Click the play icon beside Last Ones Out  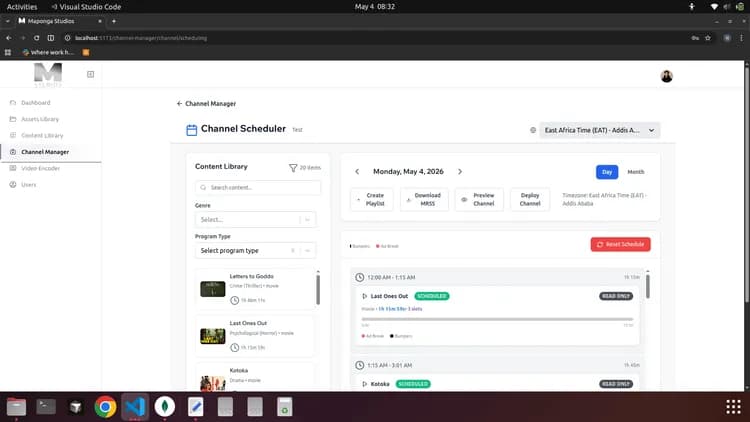[364, 296]
